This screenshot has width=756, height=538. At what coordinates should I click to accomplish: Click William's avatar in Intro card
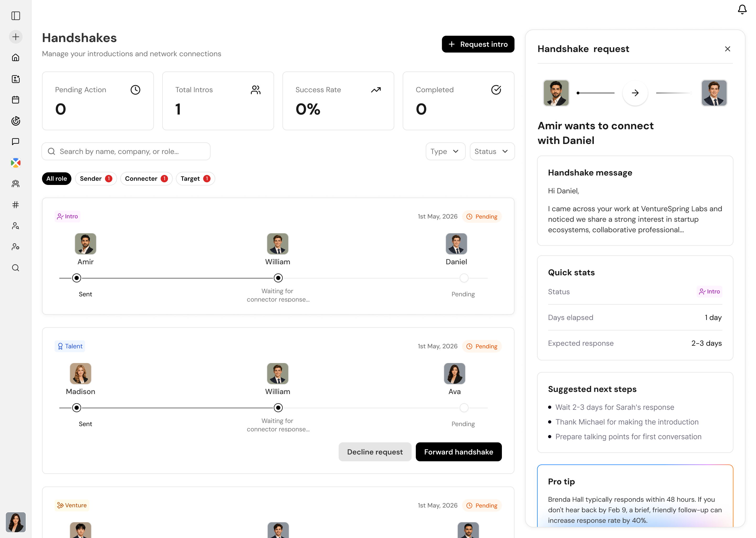click(x=277, y=244)
